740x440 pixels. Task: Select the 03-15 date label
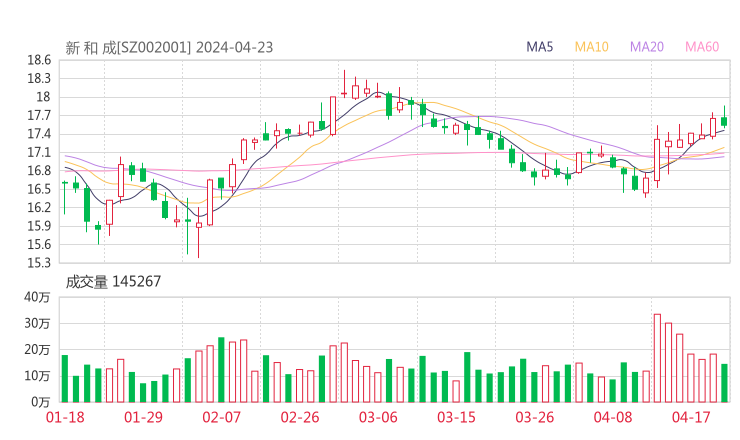(456, 417)
